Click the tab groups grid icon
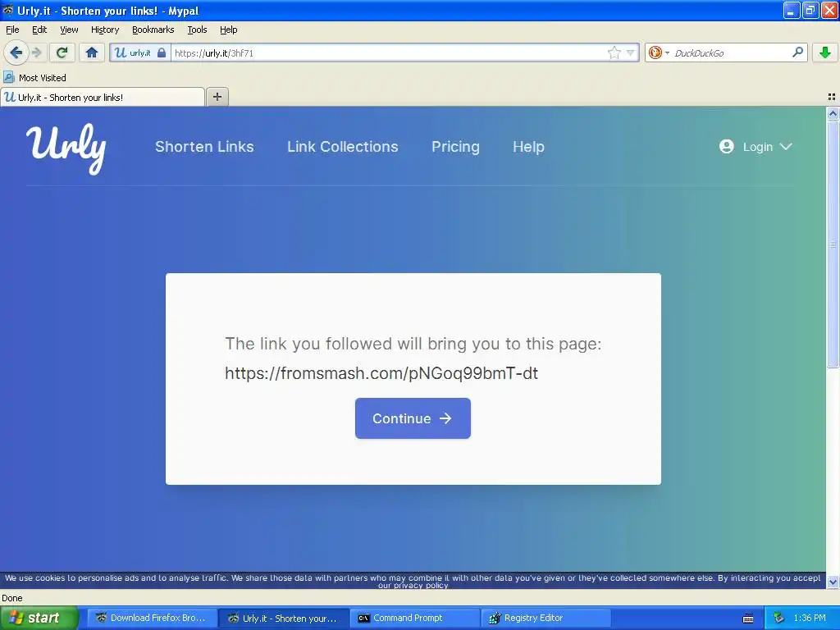 coord(832,97)
